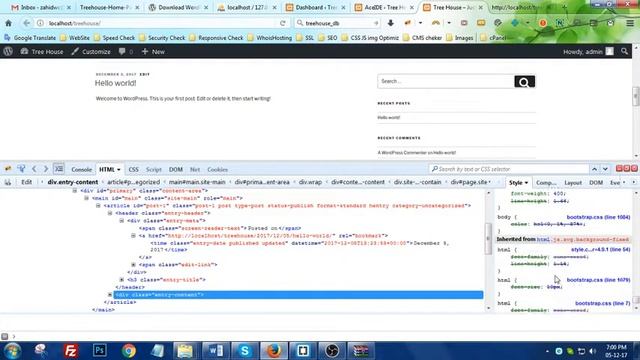
Task: Jump to next Firebug search match
Action: [605, 169]
